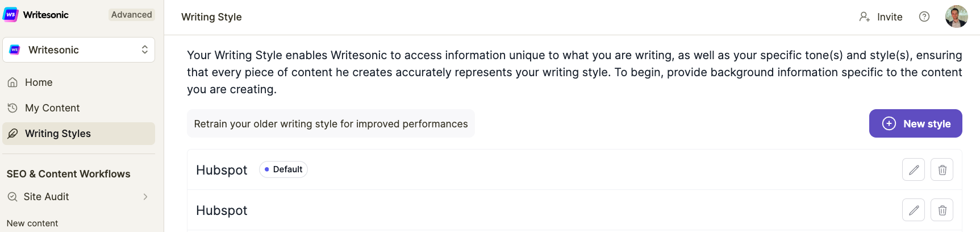Toggle the workspace selector up-down arrows
Image resolution: width=980 pixels, height=232 pixels.
point(145,49)
